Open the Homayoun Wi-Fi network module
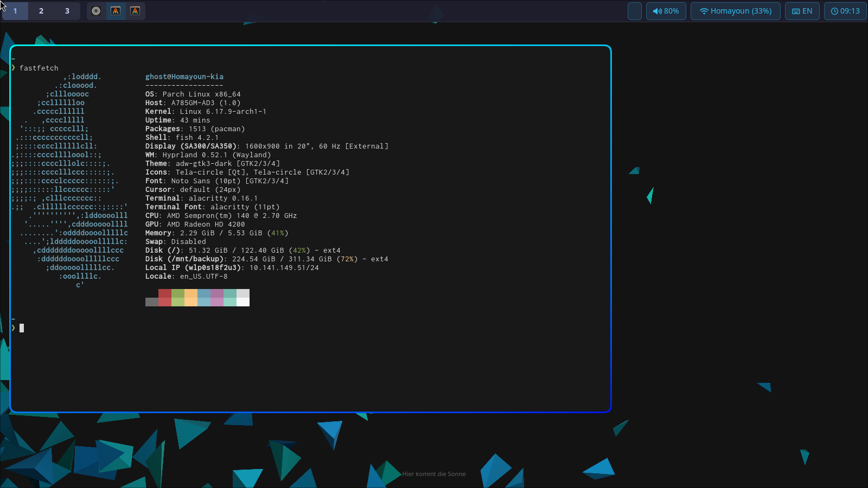The width and height of the screenshot is (868, 488). (735, 11)
